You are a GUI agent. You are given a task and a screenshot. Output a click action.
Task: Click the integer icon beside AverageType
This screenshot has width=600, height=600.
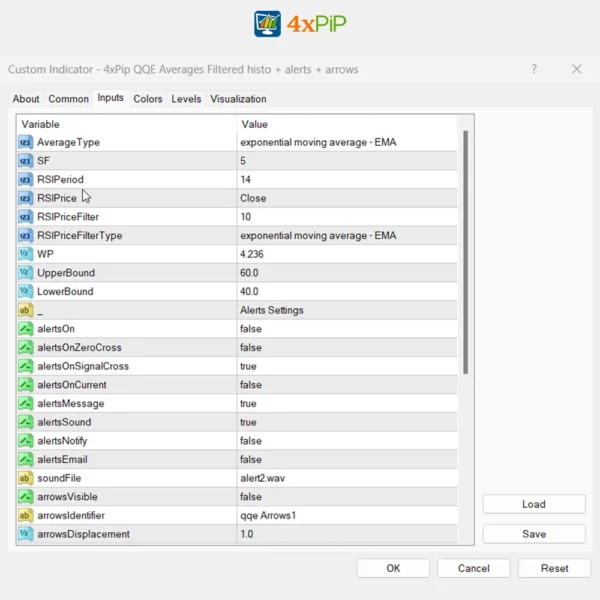pyautogui.click(x=26, y=143)
